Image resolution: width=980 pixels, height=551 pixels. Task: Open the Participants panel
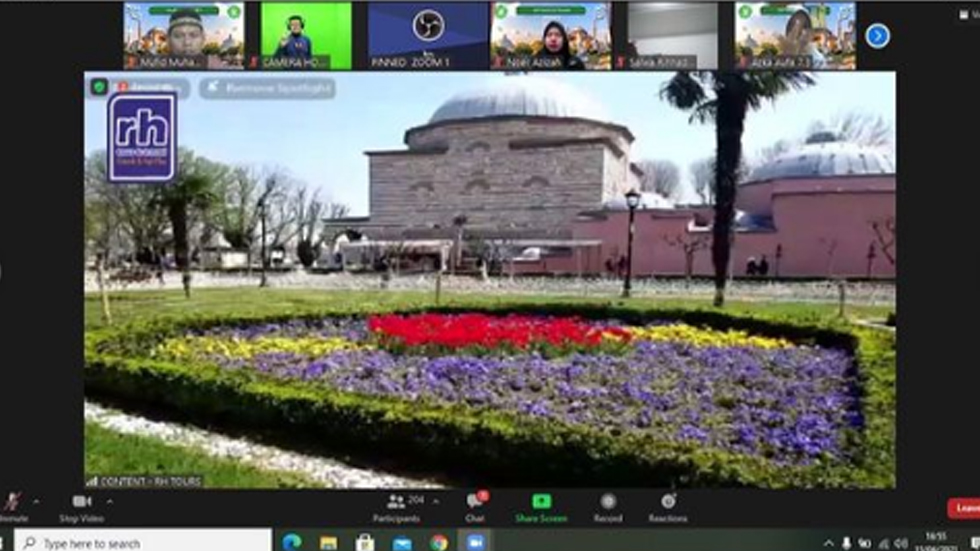(397, 502)
